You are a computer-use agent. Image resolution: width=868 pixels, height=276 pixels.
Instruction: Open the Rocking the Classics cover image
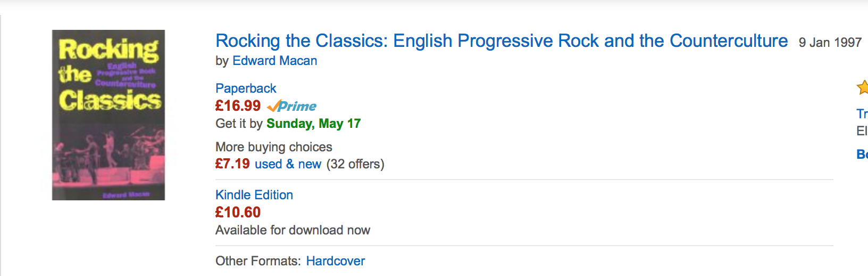click(x=108, y=115)
